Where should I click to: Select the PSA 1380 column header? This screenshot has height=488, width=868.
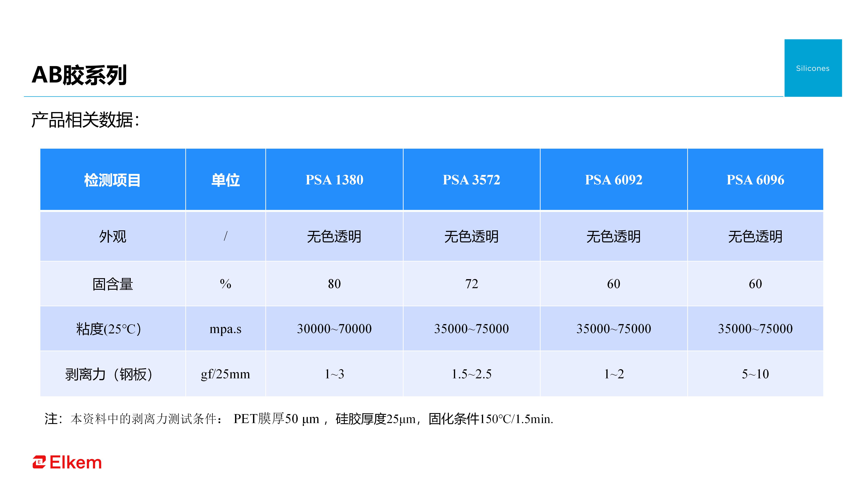pyautogui.click(x=334, y=180)
